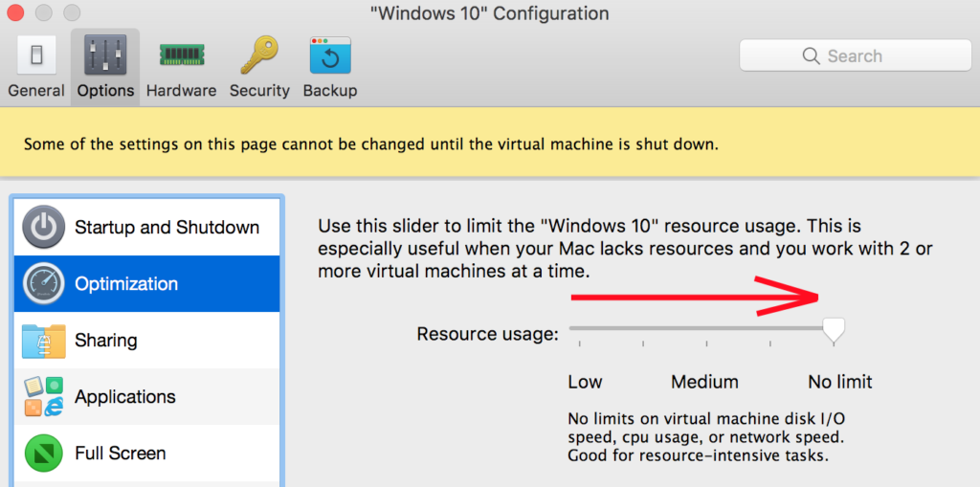Select the Options sliders icon
Screen dimensions: 980x487
coord(105,55)
